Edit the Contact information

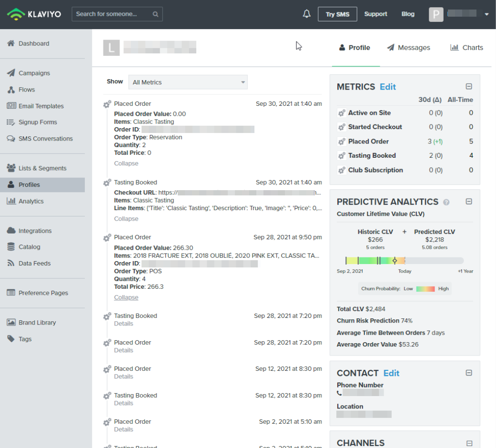391,373
